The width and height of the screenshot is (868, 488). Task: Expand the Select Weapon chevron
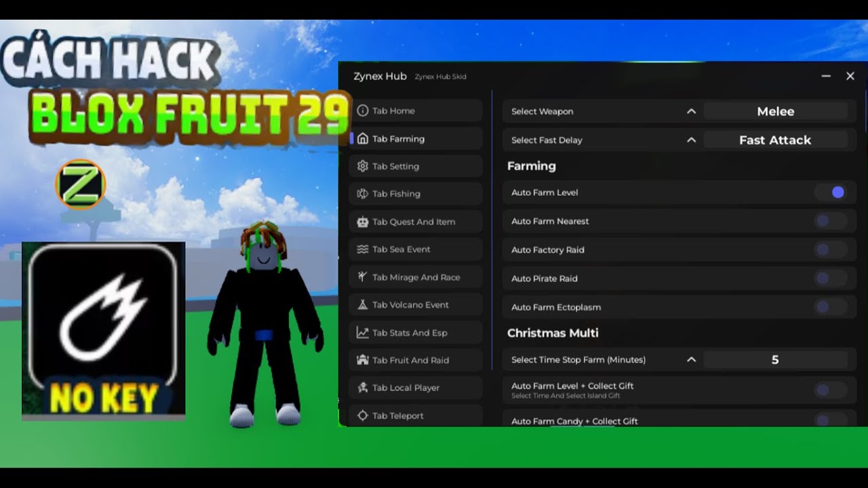point(691,111)
